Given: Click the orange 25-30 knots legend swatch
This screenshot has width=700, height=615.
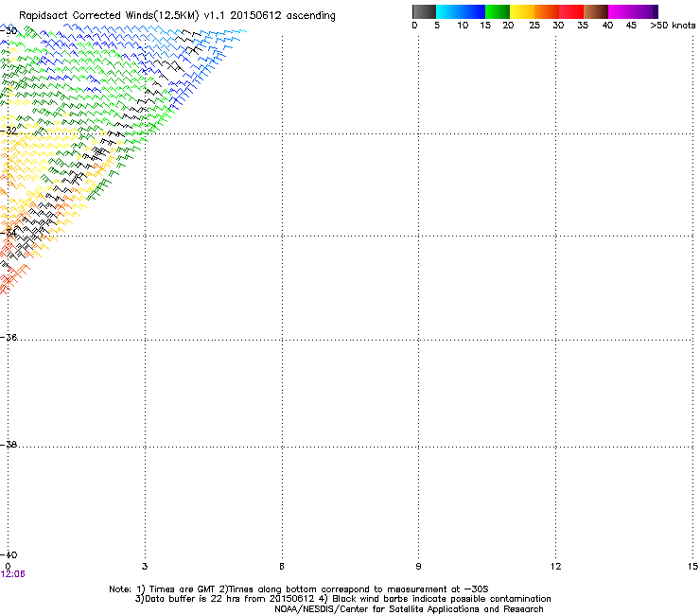Looking at the screenshot, I should [x=547, y=11].
